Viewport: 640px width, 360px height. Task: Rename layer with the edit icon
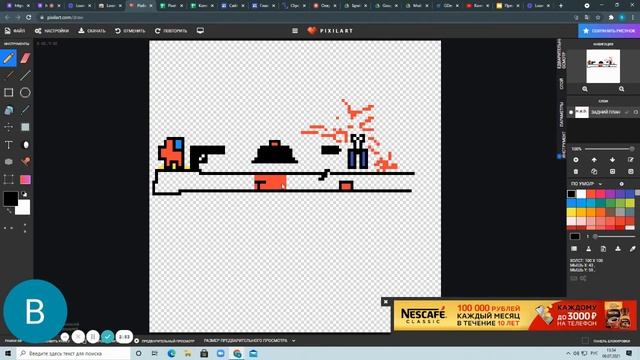[631, 160]
